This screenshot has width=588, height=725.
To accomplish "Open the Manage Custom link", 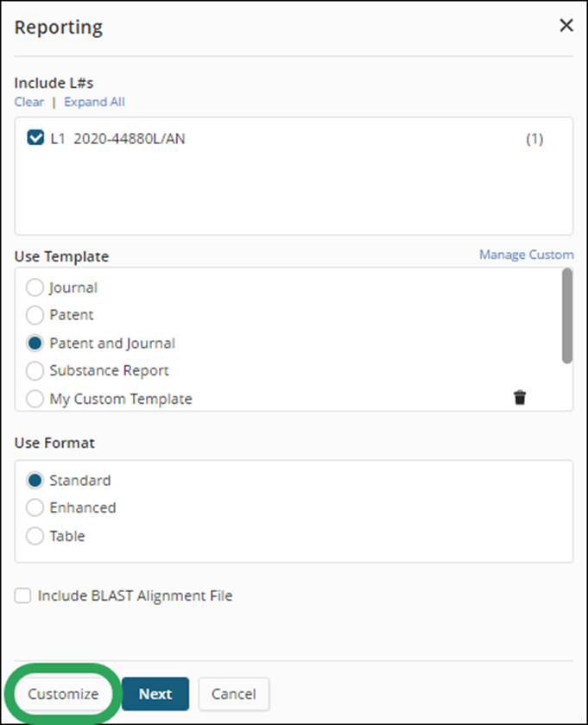I will (x=527, y=255).
